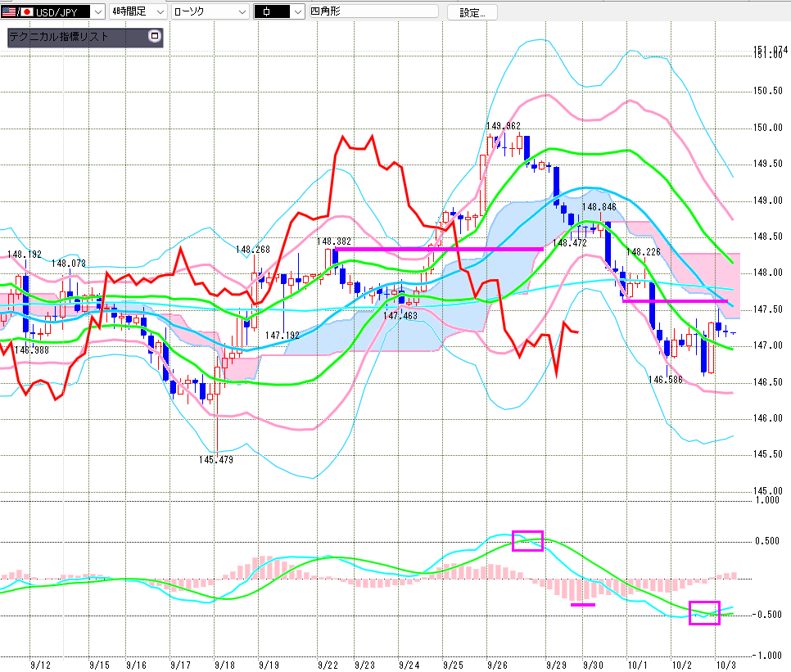This screenshot has height=672, width=791.
Task: Click the 9/26 date on the time axis
Action: pos(495,665)
